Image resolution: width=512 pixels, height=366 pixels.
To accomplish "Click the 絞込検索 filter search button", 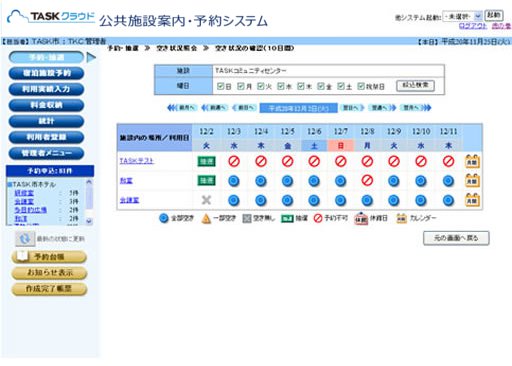I will (415, 85).
